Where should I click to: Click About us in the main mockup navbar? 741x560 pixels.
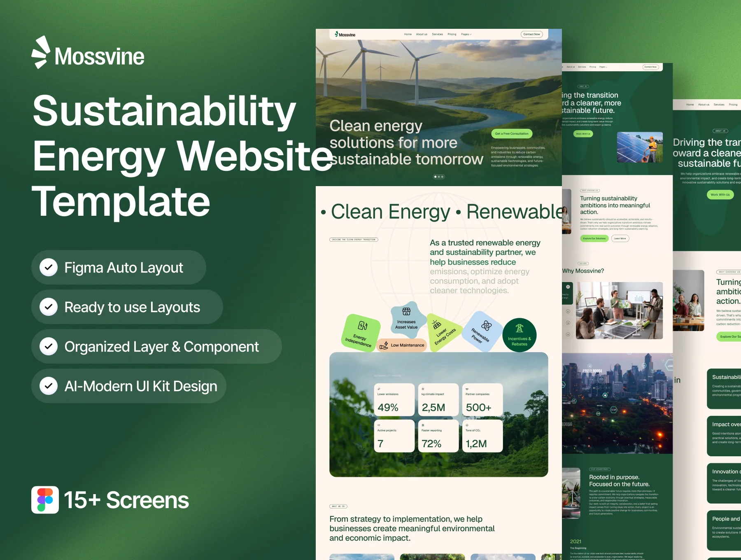point(422,34)
